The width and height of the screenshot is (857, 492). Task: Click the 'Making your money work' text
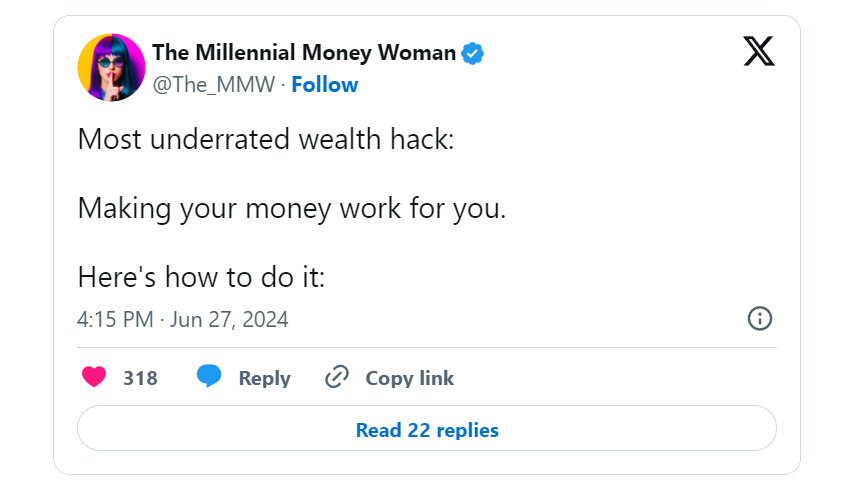point(292,209)
